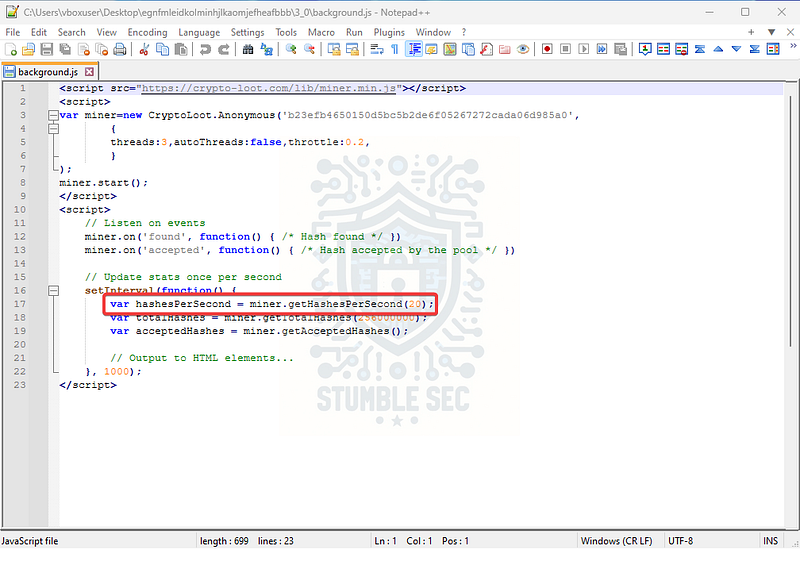Toggle the indent guide toolbar icon

click(x=414, y=49)
